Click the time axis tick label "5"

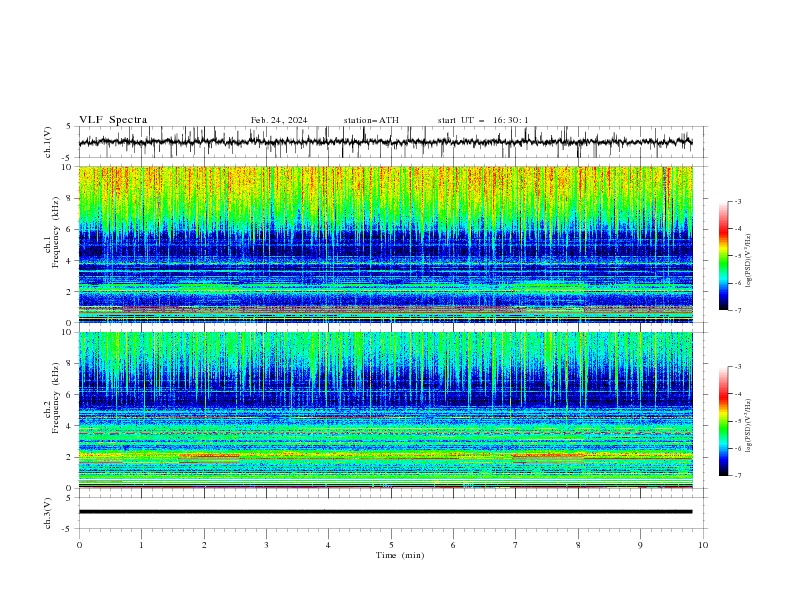(x=391, y=545)
